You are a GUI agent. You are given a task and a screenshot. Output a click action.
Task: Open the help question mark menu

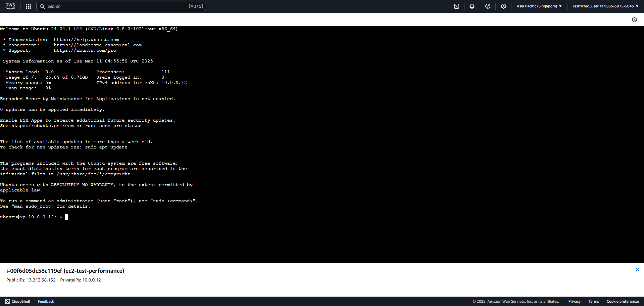point(488,6)
